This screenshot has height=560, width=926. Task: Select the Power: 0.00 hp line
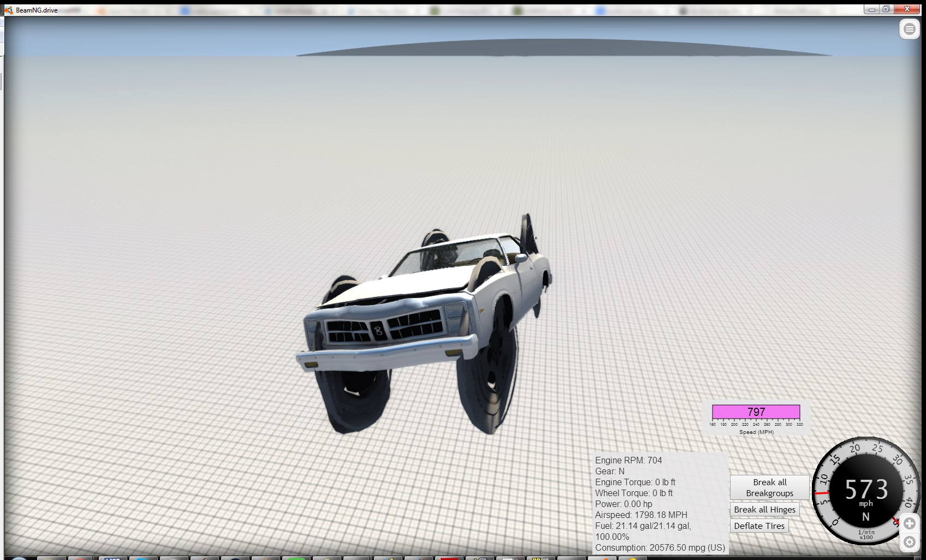point(624,504)
